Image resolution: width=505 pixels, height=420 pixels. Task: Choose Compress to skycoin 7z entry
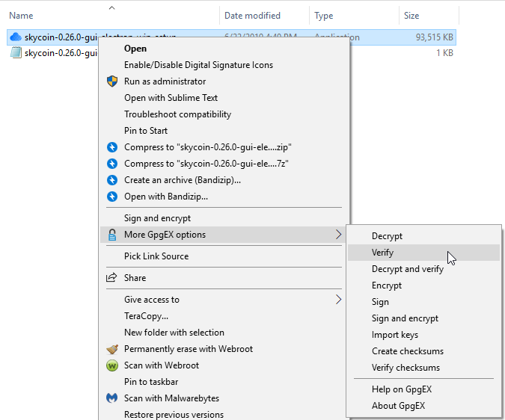(x=224, y=164)
